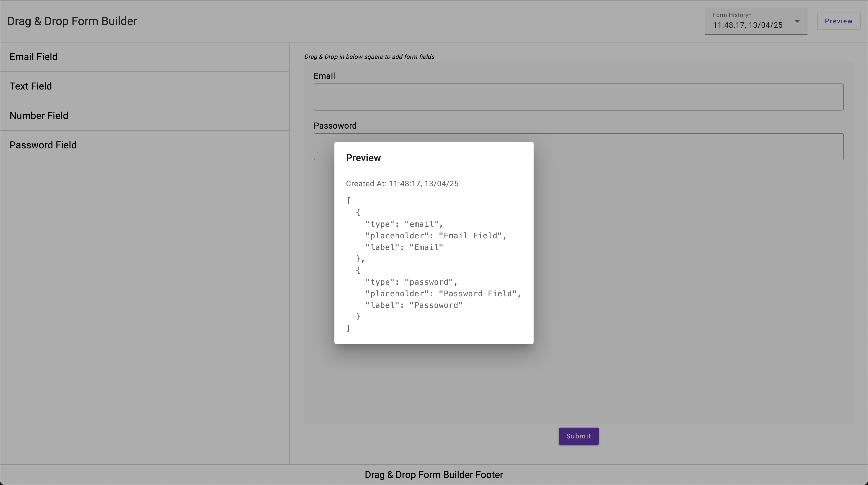Select Password Field from the sidebar

click(43, 145)
